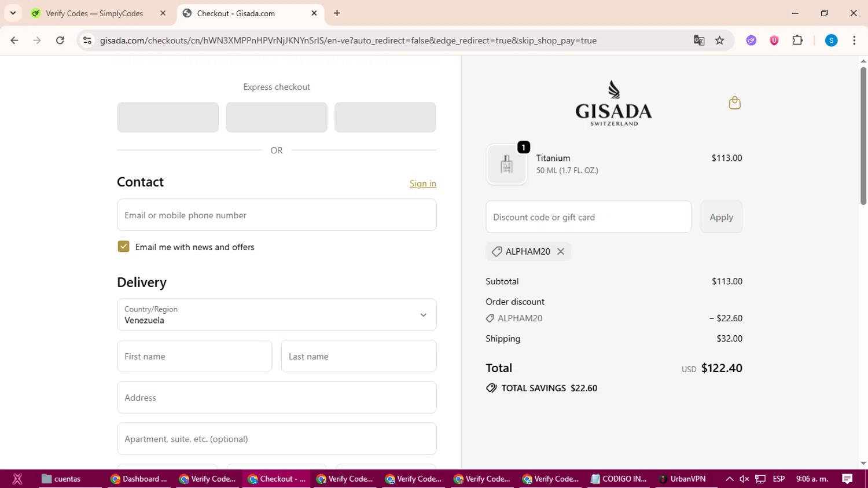Close the Verify Codes — SimplyCodes tab
The image size is (868, 488).
pos(163,13)
